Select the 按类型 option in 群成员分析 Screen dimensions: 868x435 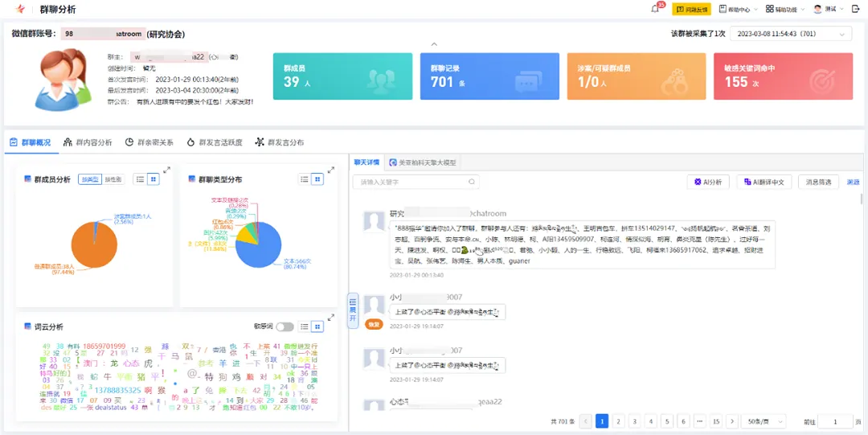click(90, 179)
